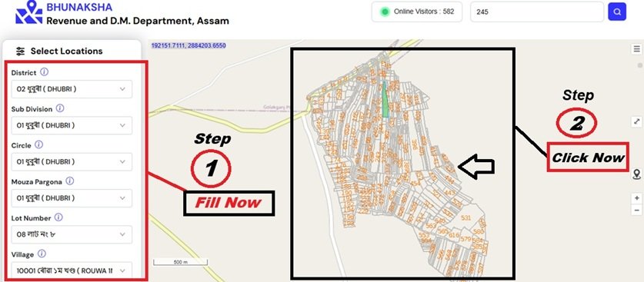Select the green highlighted plot on map
The image size is (644, 282).
pyautogui.click(x=385, y=100)
